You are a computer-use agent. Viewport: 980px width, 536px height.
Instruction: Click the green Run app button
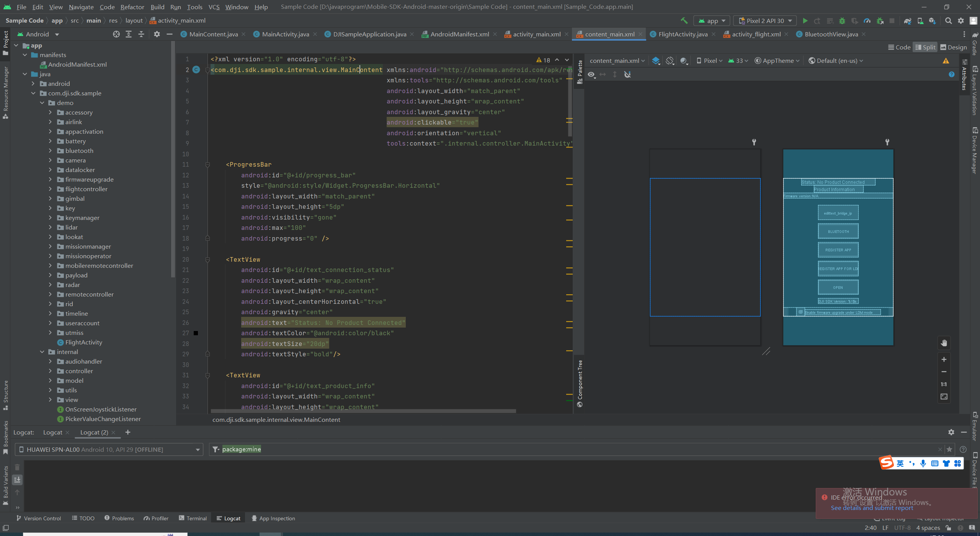tap(805, 21)
